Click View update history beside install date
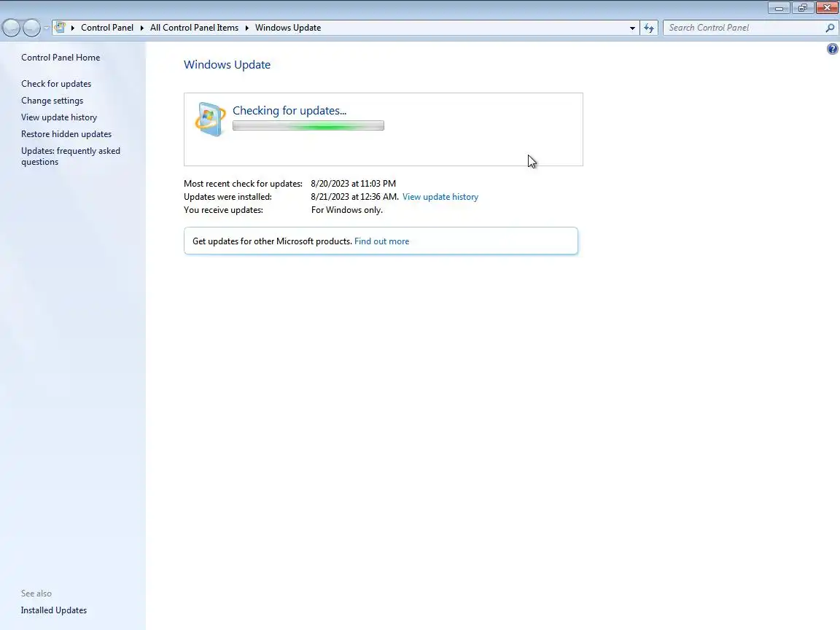The width and height of the screenshot is (840, 630). click(x=440, y=197)
